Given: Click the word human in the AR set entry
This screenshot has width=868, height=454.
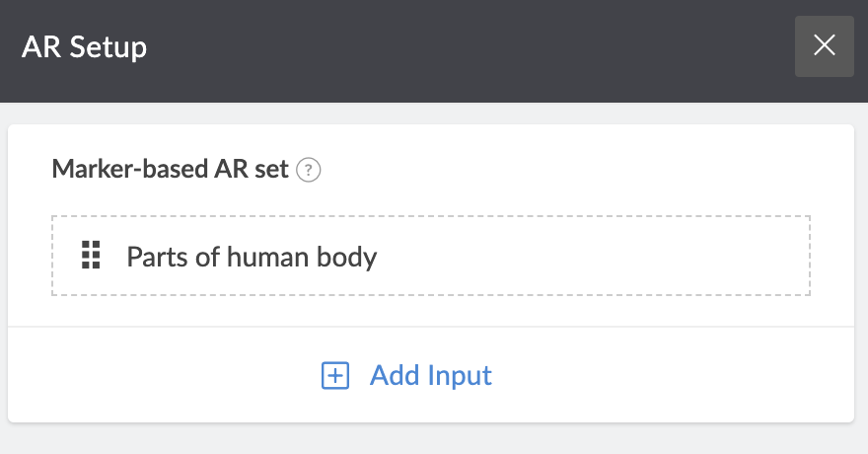Looking at the screenshot, I should pos(267,258).
